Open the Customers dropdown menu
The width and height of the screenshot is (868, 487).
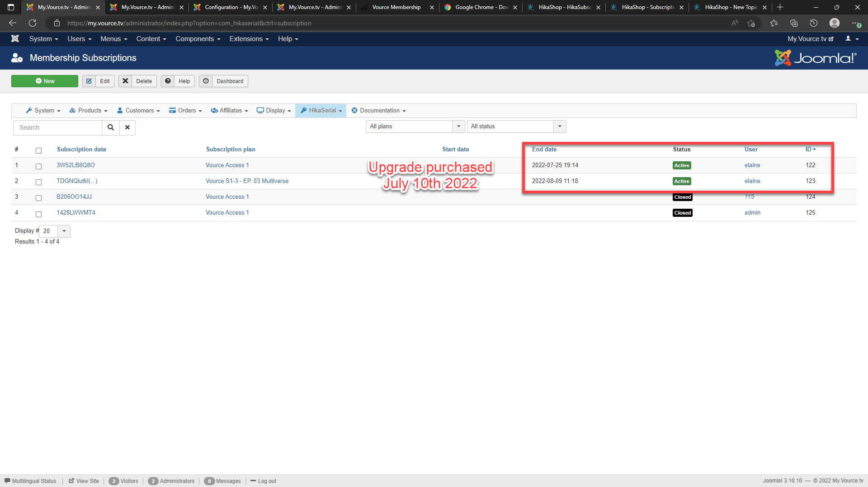[138, 111]
